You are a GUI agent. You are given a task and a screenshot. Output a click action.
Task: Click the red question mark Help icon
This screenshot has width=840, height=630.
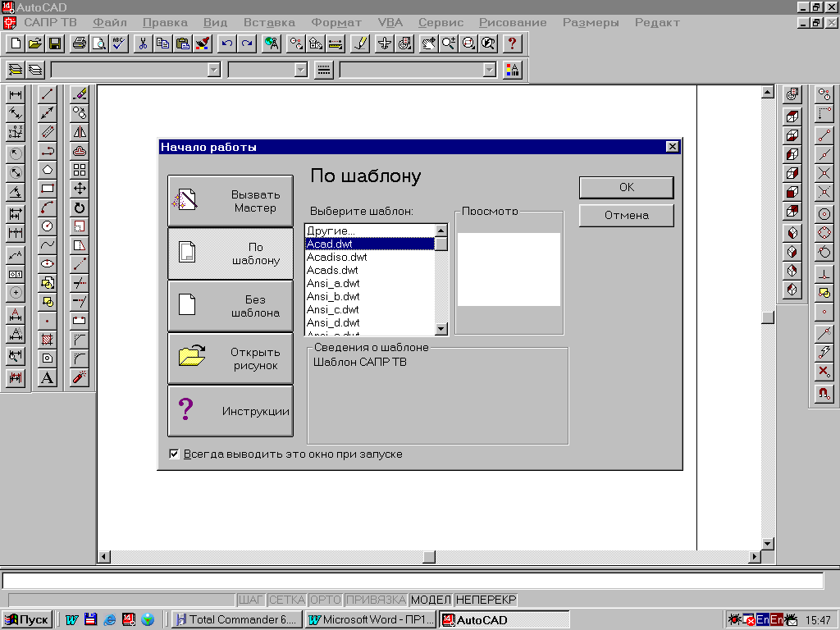pyautogui.click(x=512, y=43)
